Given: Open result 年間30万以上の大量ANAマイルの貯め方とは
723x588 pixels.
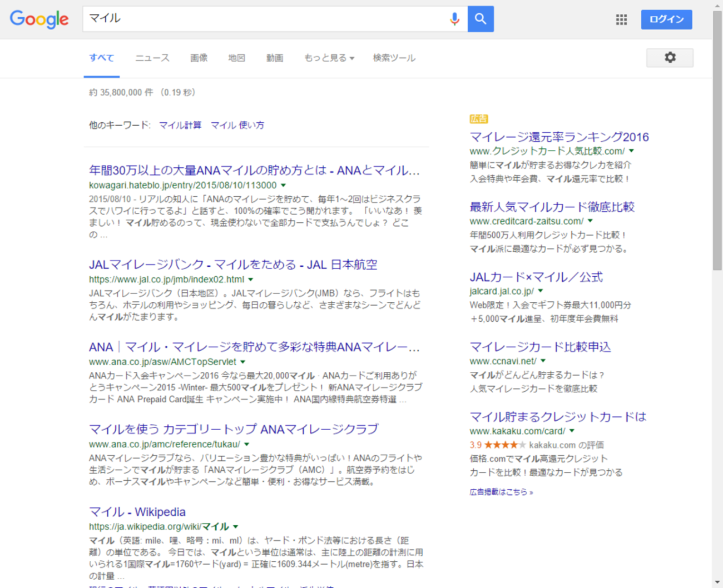Looking at the screenshot, I should (254, 170).
